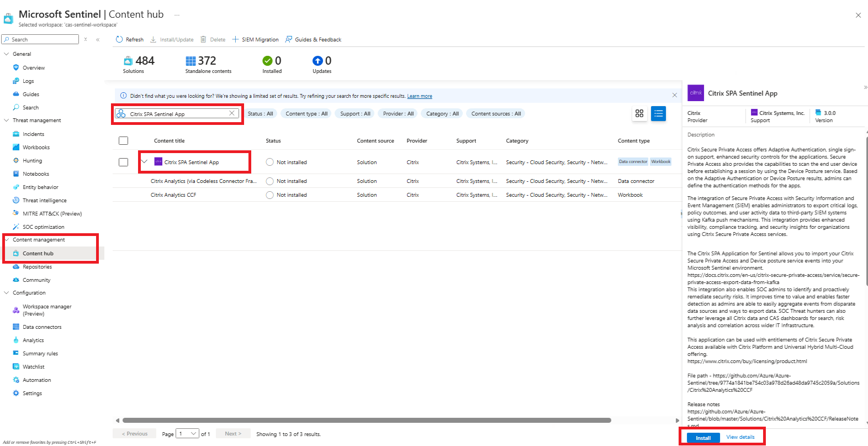The image size is (868, 446).
Task: Open Summary rules in the sidebar
Action: pyautogui.click(x=40, y=354)
